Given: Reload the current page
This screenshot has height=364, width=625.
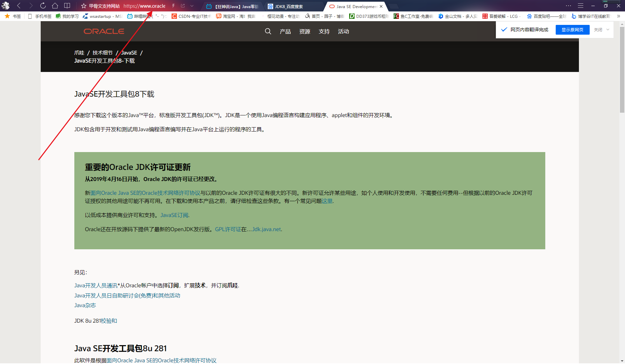Looking at the screenshot, I should 43,6.
